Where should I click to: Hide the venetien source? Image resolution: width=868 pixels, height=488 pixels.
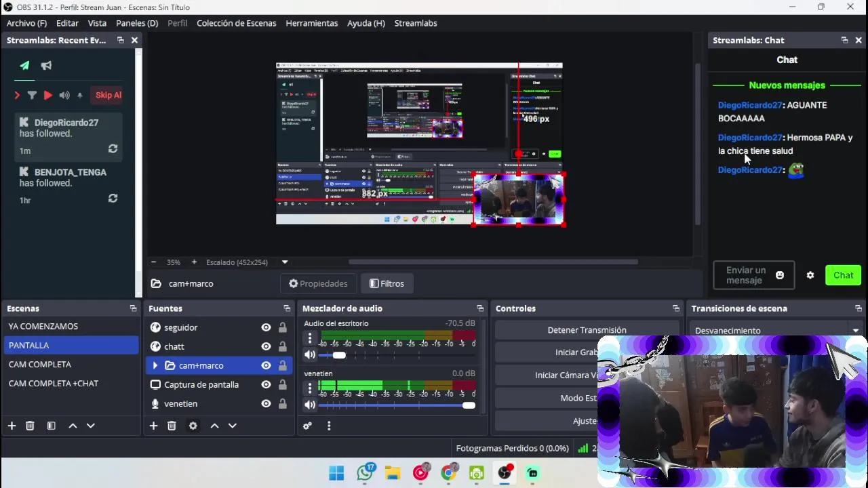click(266, 403)
